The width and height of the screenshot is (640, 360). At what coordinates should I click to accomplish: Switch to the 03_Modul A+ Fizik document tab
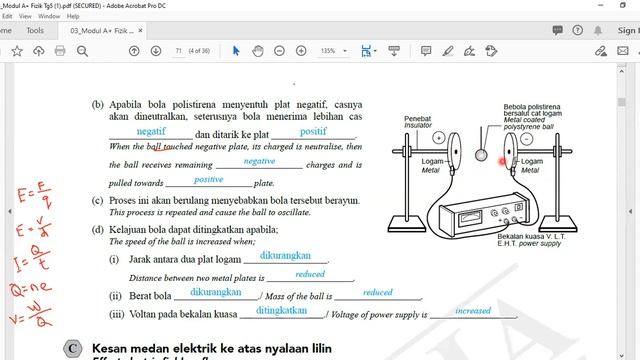102,31
